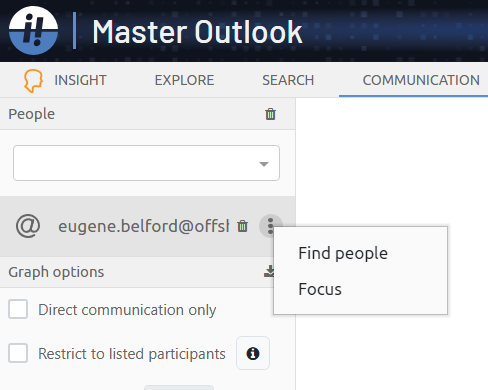
Task: Select the COMMUNICATION tab
Action: [421, 80]
